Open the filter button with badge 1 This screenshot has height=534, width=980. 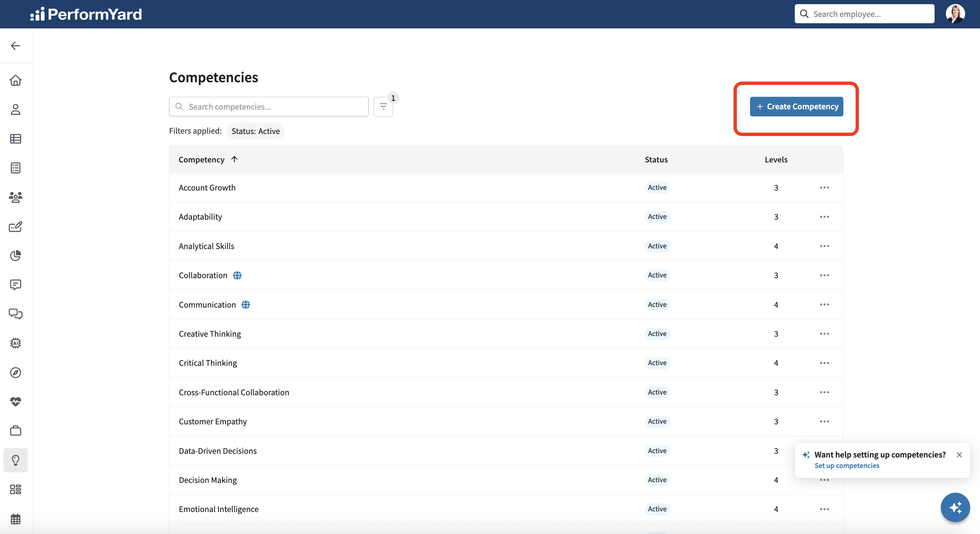(383, 107)
